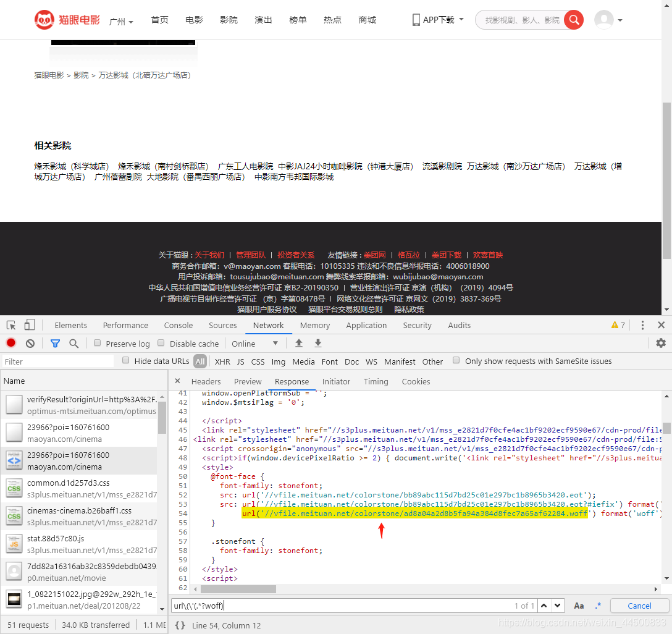Switch to the Elements tab
This screenshot has height=634, width=672.
coord(70,326)
